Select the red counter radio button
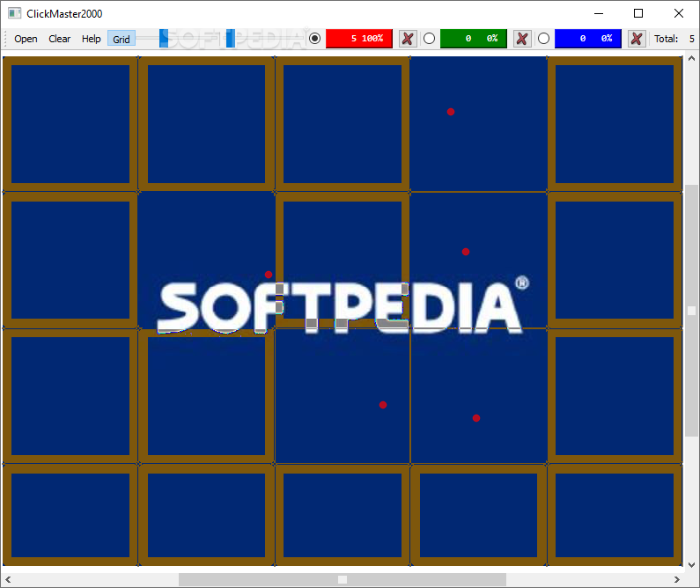Viewport: 700px width, 588px height. (314, 39)
